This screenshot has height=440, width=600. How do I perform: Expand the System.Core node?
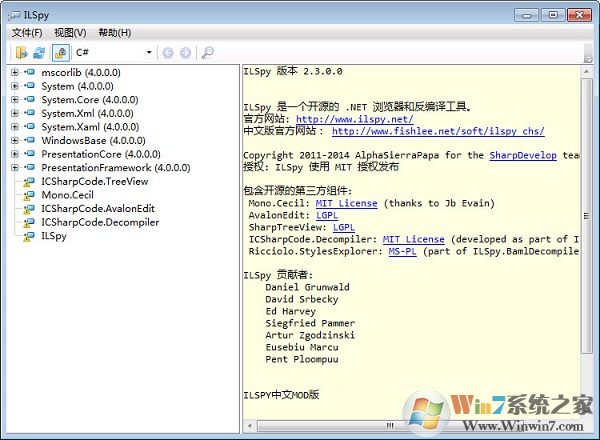(x=15, y=99)
